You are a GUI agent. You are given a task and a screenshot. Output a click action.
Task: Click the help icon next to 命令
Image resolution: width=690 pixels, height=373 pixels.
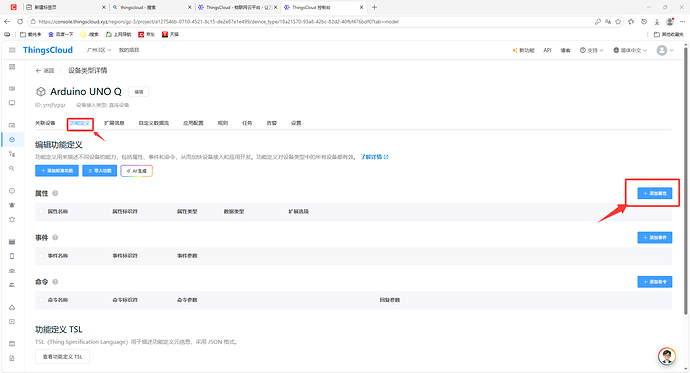coord(55,282)
